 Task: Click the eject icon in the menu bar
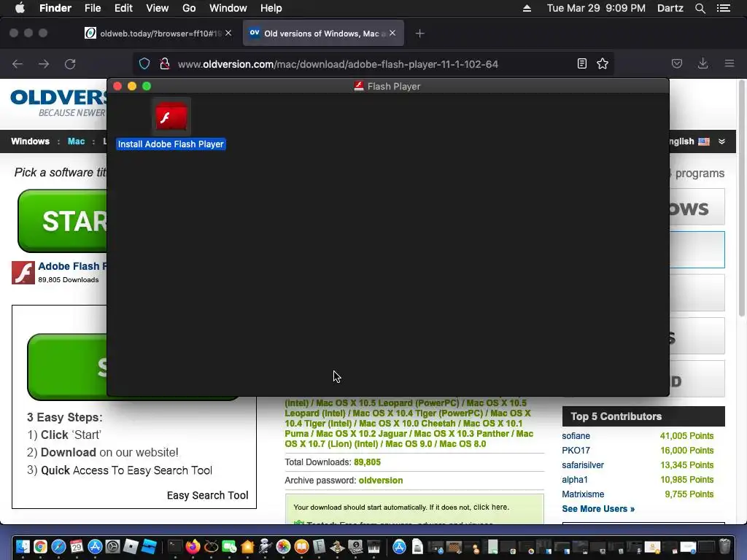(x=527, y=8)
